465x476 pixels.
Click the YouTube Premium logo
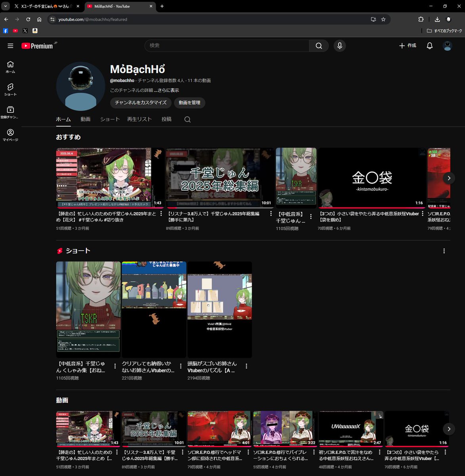(x=39, y=46)
